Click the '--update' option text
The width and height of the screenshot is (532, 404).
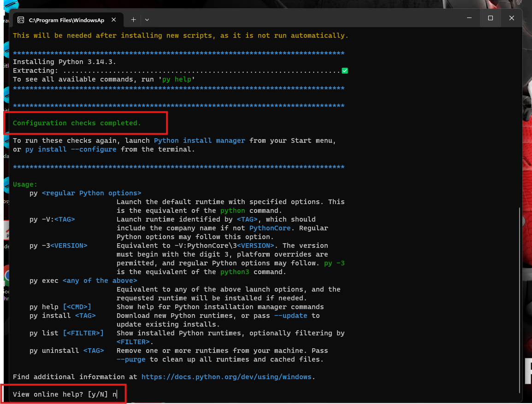pyautogui.click(x=291, y=316)
